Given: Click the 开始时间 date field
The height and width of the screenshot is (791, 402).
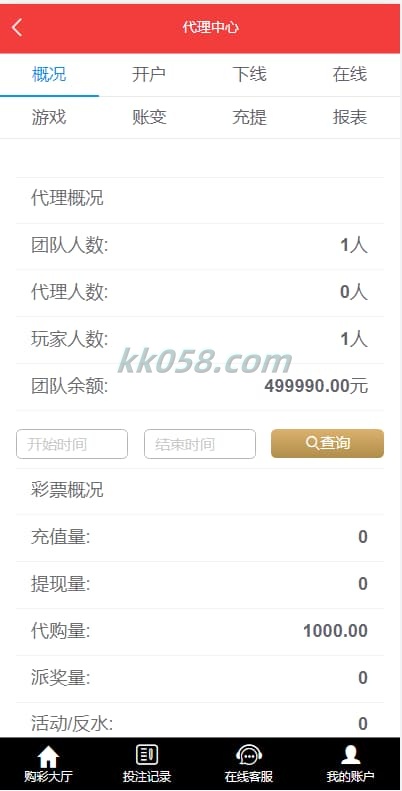Looking at the screenshot, I should 72,444.
